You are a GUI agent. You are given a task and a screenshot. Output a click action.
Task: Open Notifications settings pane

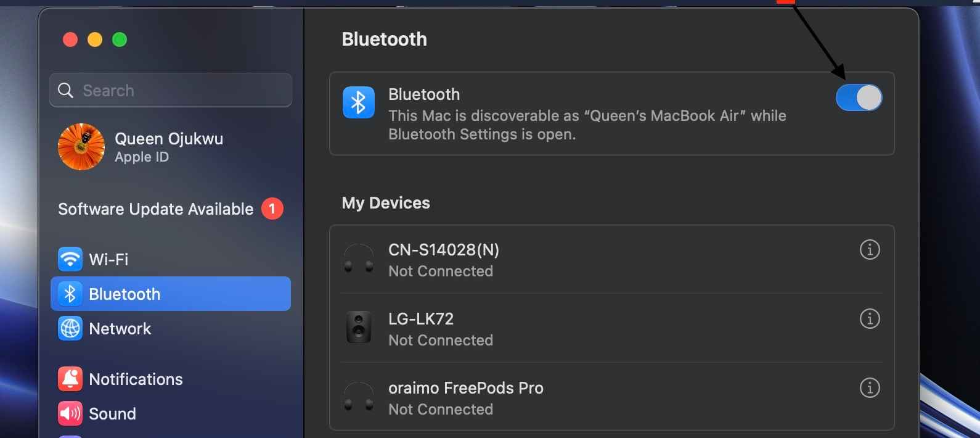click(x=171, y=379)
